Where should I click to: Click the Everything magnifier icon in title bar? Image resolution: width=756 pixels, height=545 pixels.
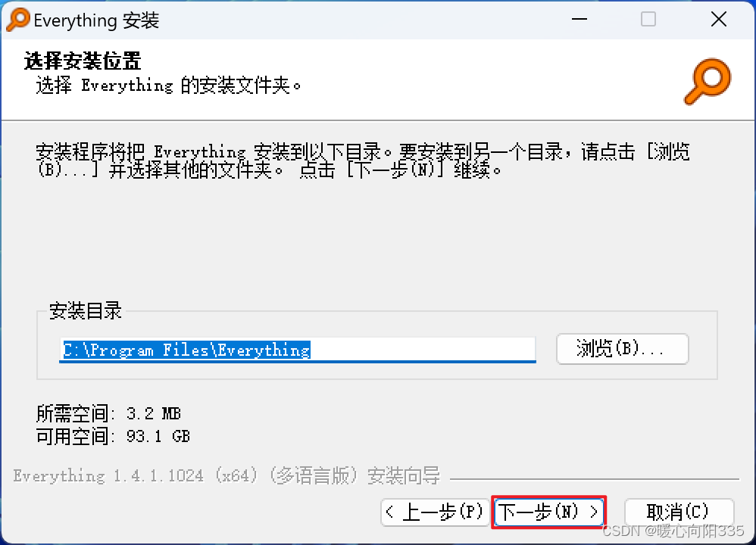[18, 20]
